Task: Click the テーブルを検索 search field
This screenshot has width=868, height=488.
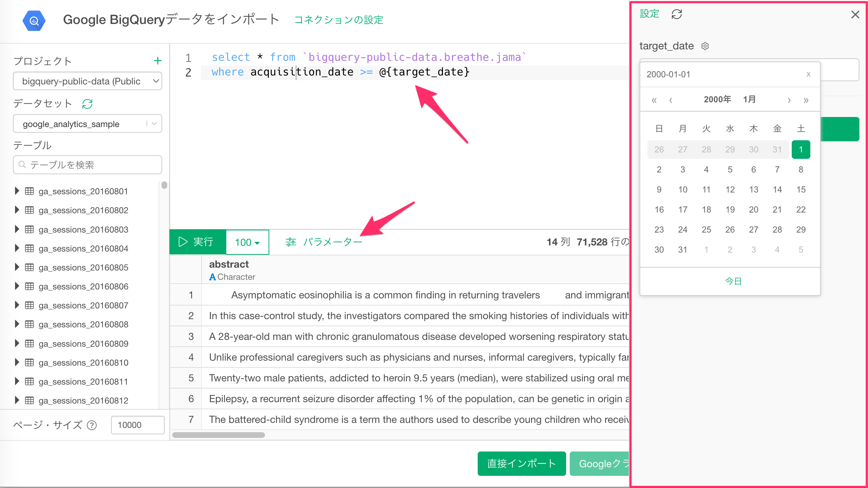Action: pos(87,165)
